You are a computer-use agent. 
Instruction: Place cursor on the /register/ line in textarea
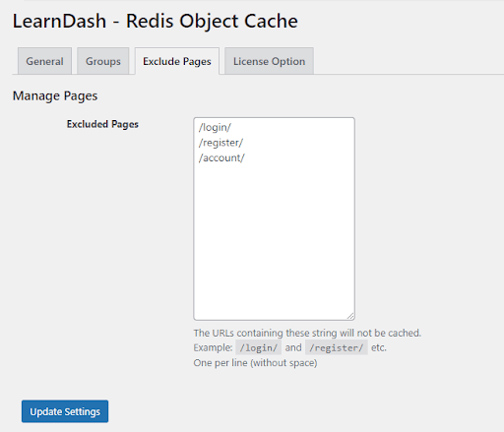click(x=220, y=143)
